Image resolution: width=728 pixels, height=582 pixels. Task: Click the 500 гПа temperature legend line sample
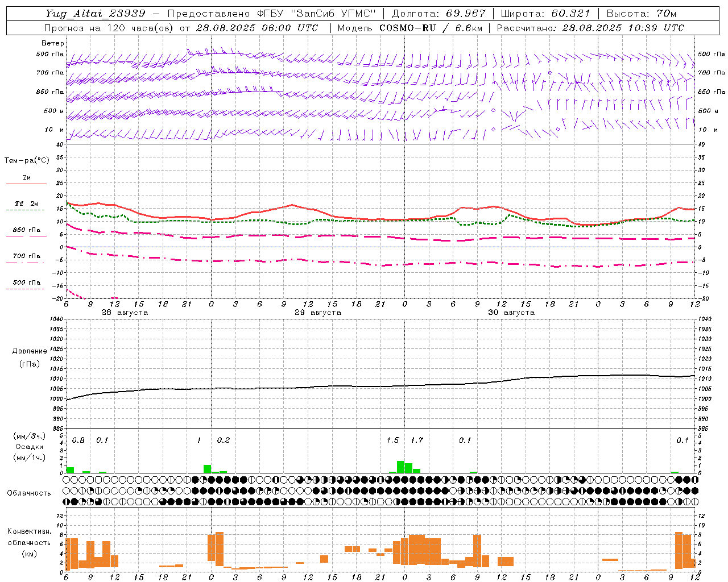coord(26,289)
